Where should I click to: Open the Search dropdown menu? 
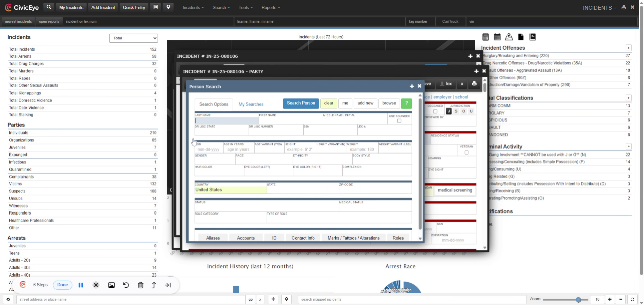221,7
